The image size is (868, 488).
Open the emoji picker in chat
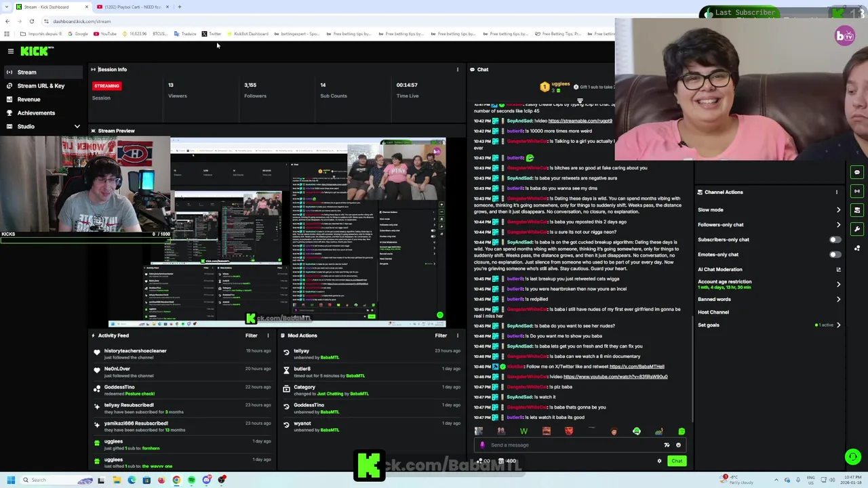tap(678, 445)
